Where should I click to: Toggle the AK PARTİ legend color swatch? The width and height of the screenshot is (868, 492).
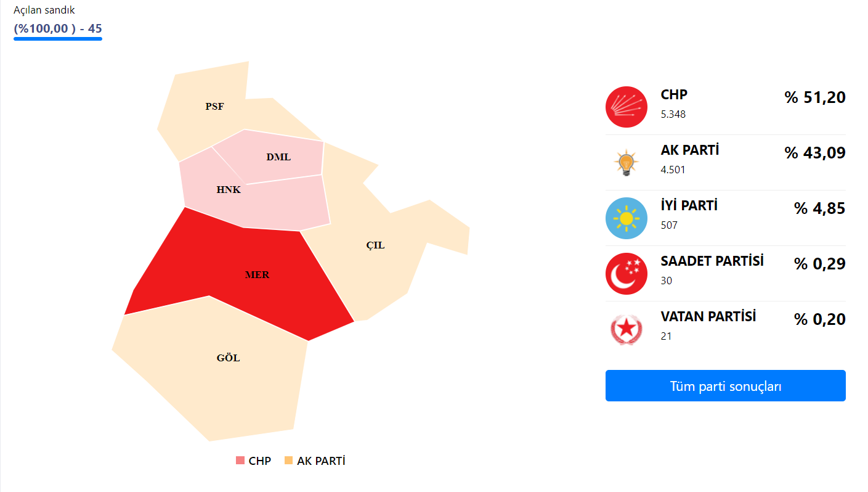tap(288, 461)
